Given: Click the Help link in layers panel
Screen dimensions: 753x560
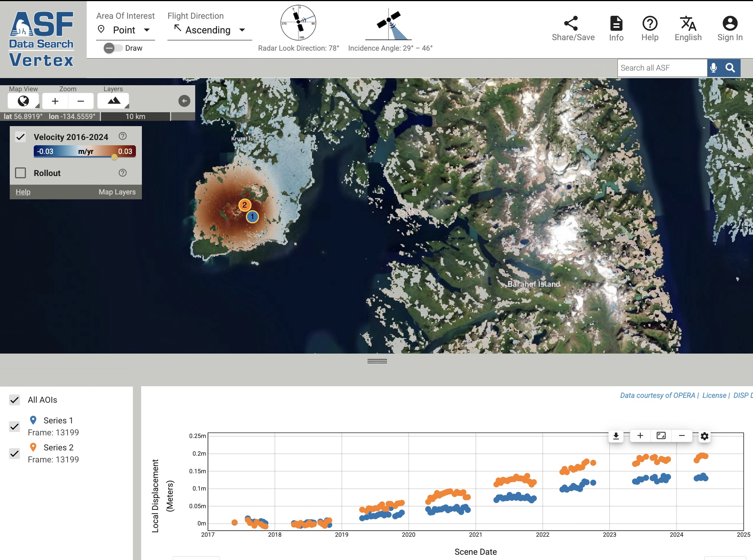Looking at the screenshot, I should (x=23, y=192).
